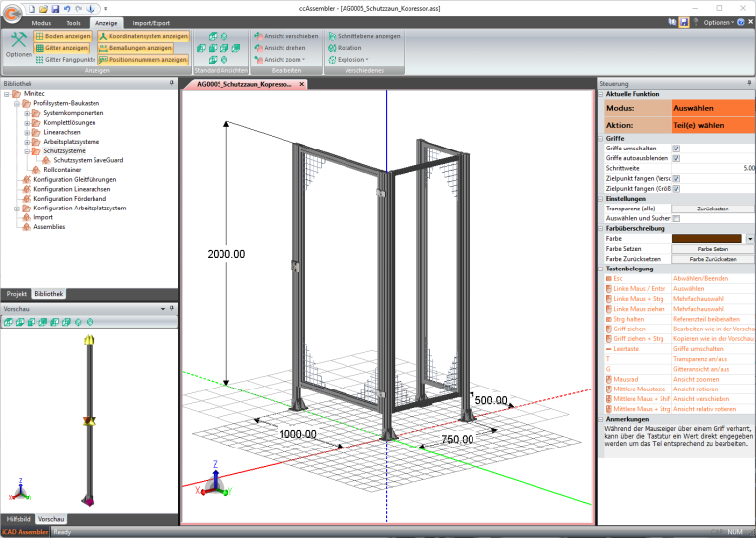
Task: Select the Ansicht drehen tool
Action: [280, 48]
